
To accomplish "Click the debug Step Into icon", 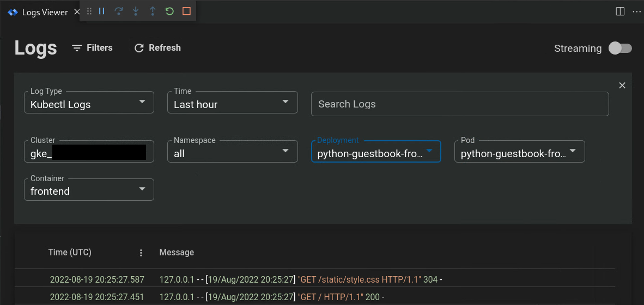I will coord(136,11).
